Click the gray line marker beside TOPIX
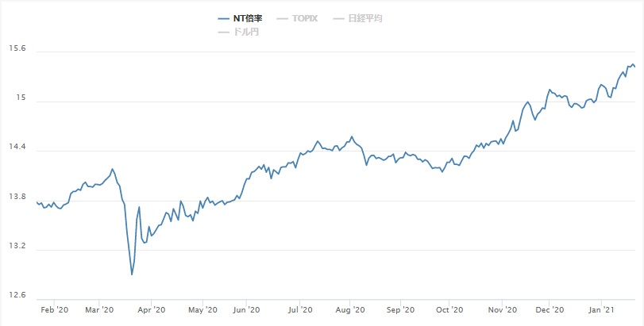The height and width of the screenshot is (326, 644). tap(282, 18)
